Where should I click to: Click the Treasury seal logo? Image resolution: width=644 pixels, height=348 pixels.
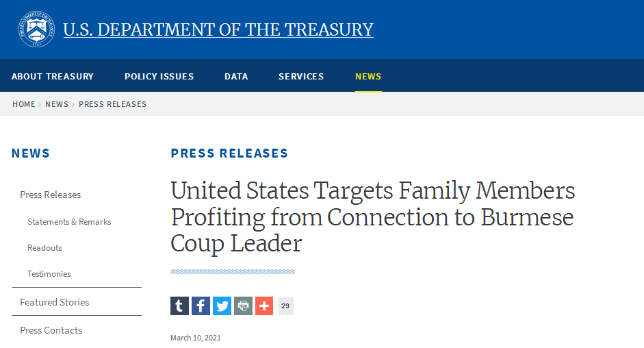pos(36,29)
